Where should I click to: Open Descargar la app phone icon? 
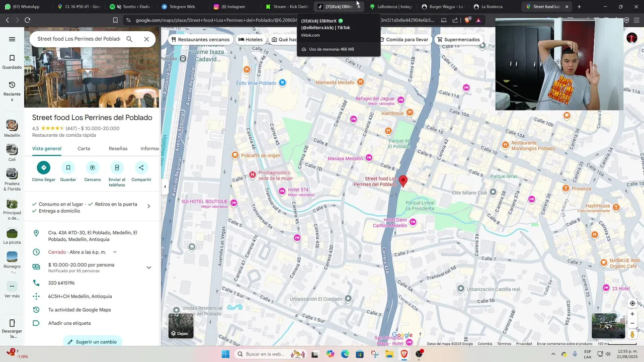pyautogui.click(x=12, y=323)
